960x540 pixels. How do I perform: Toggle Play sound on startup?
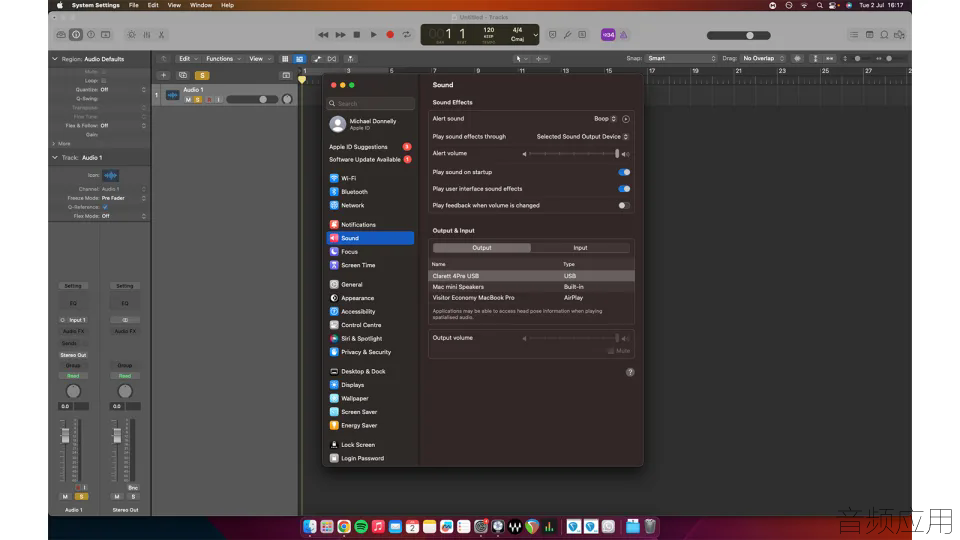624,172
